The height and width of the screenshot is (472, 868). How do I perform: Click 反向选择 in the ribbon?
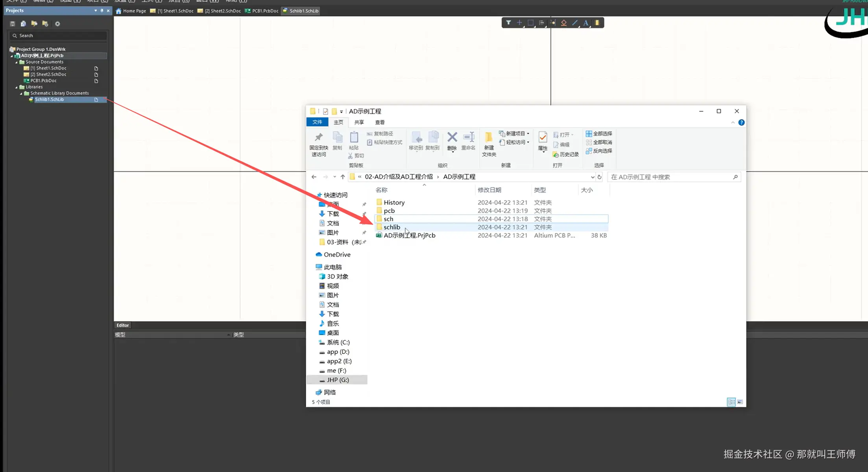599,151
